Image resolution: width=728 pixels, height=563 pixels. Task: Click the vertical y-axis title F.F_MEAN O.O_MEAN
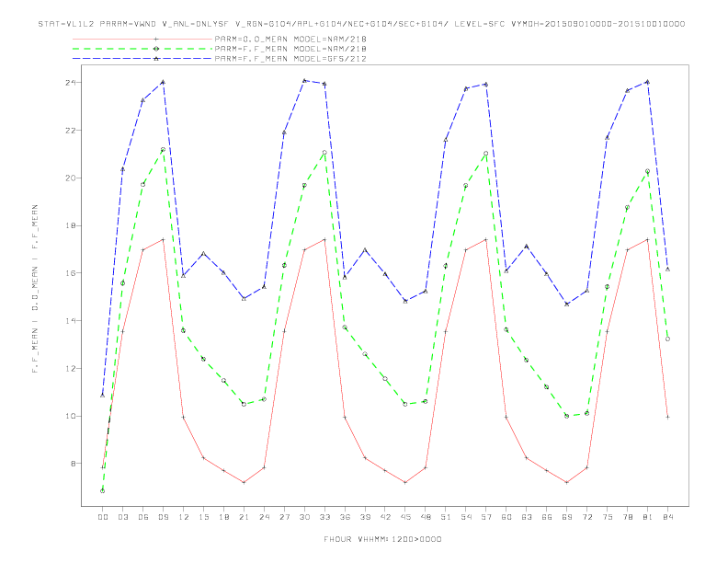point(35,289)
